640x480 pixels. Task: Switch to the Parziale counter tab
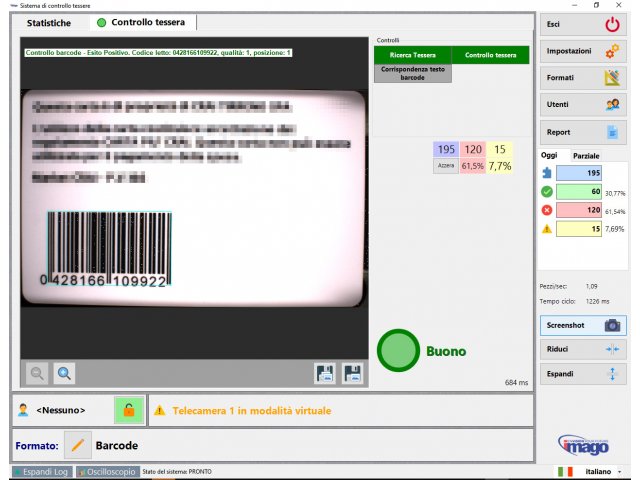(x=586, y=156)
